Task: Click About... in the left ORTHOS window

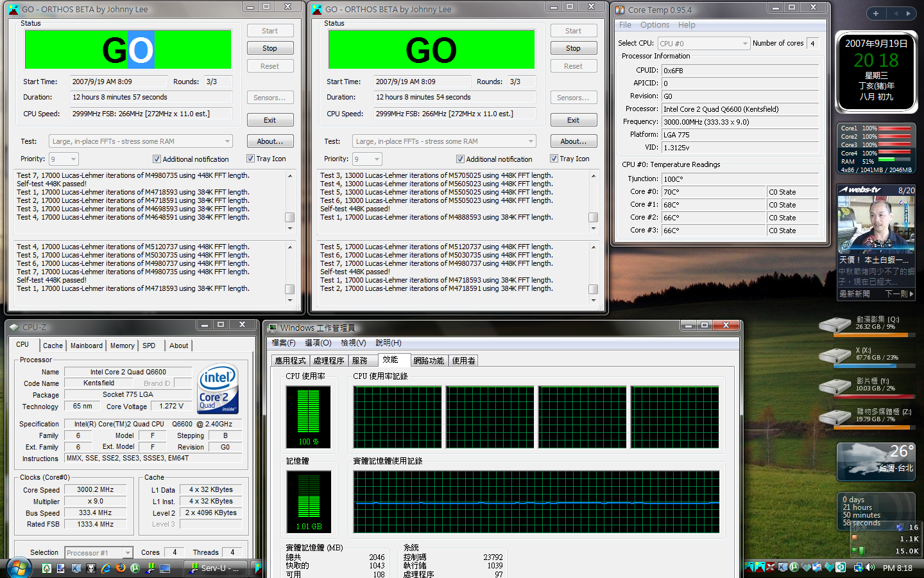Action: pos(270,141)
